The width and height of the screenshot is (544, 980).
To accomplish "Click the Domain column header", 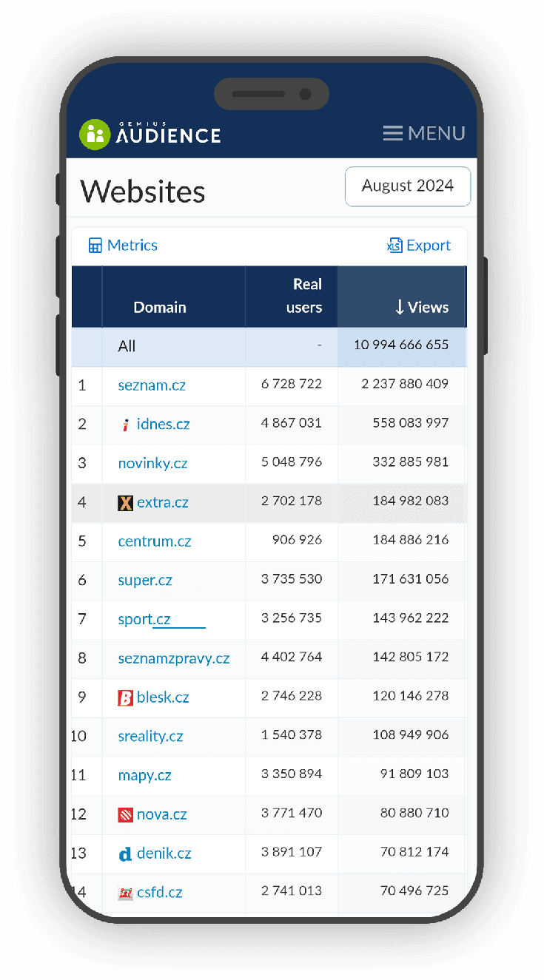I will 160,308.
